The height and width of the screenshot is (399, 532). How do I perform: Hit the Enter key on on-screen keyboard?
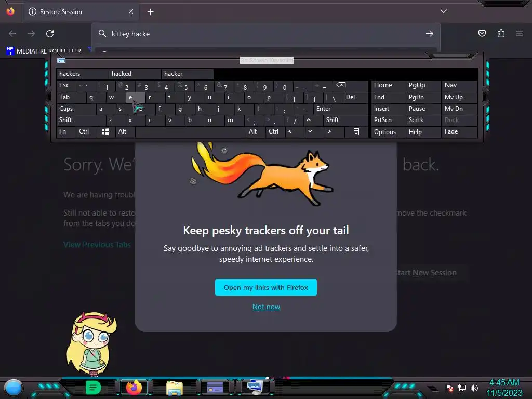pos(341,109)
